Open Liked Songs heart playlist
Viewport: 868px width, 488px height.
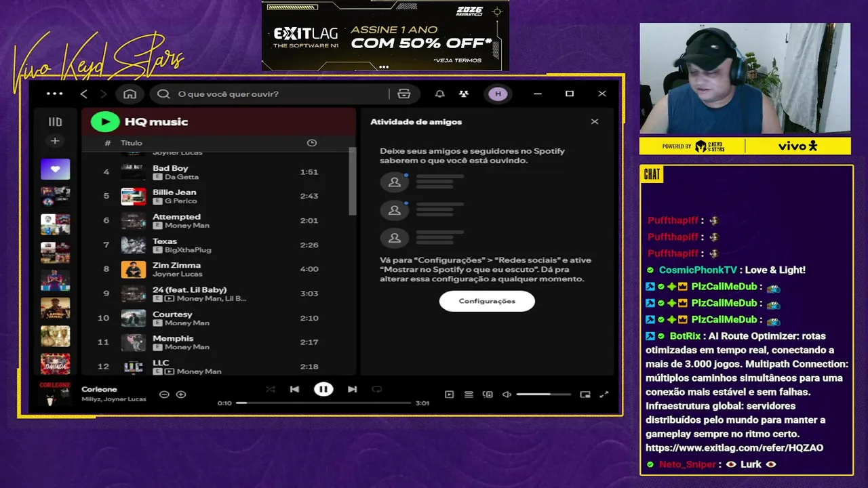(x=55, y=169)
